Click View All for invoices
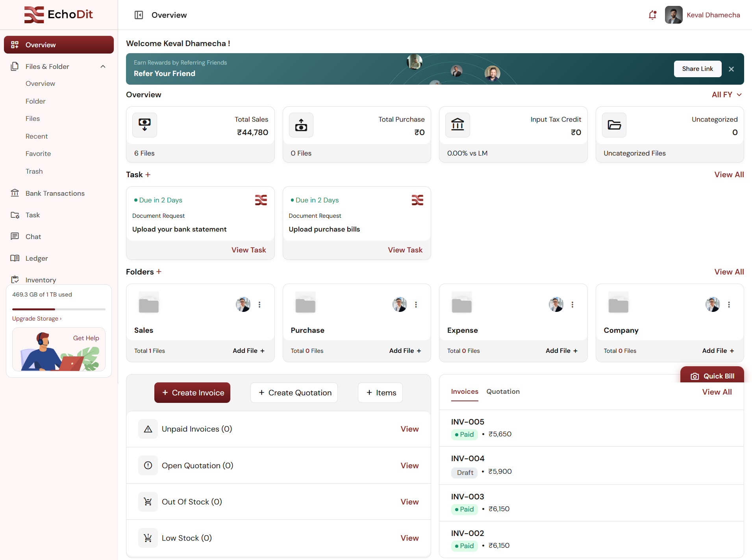 pyautogui.click(x=717, y=392)
